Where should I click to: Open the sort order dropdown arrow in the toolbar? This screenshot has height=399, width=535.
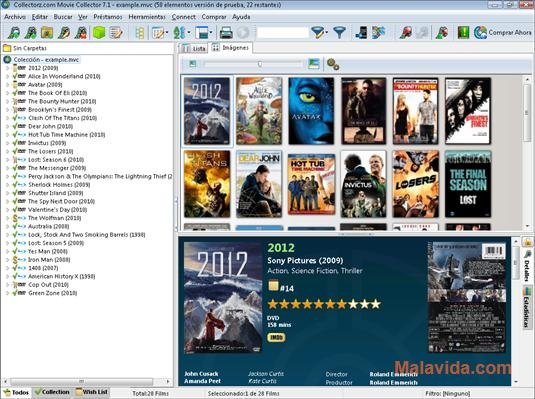click(x=189, y=33)
